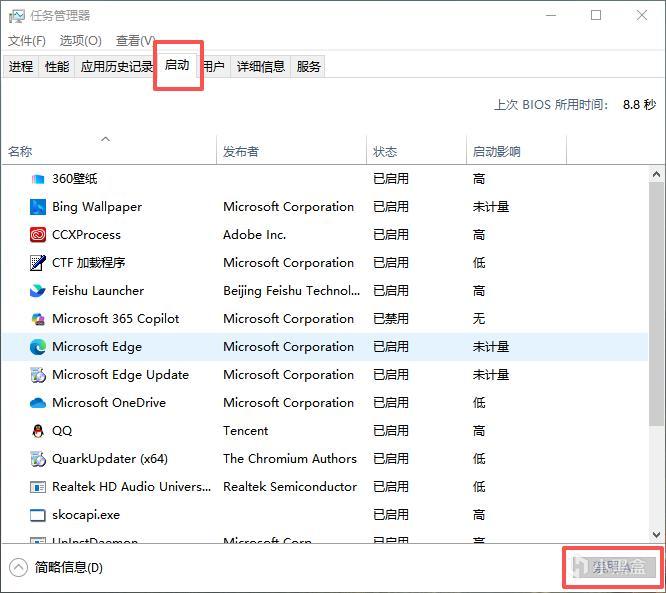Click 高 impact in the skocapi.exe row
The image size is (666, 593).
479,515
